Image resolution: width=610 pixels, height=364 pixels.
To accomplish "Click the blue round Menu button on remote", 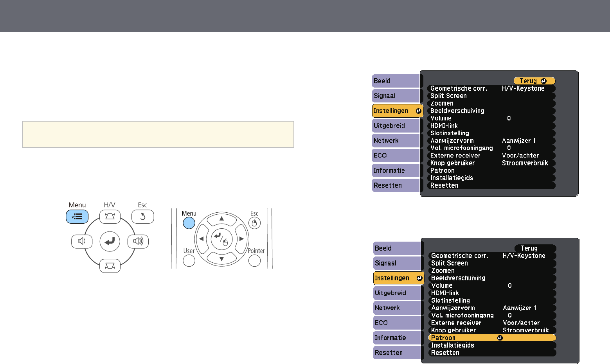I will (189, 223).
